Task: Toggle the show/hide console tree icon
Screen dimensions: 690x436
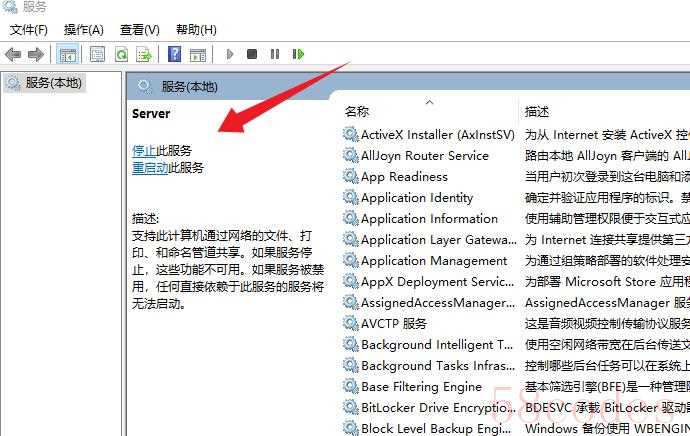Action: (68, 54)
